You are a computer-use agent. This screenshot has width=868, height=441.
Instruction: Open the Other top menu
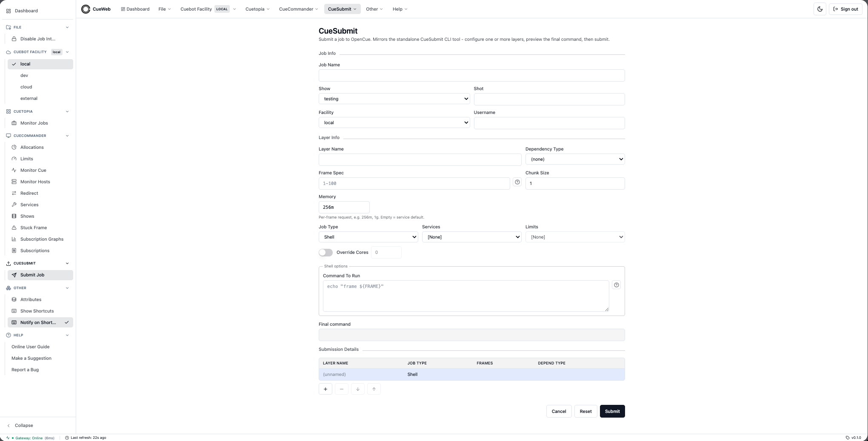[374, 9]
